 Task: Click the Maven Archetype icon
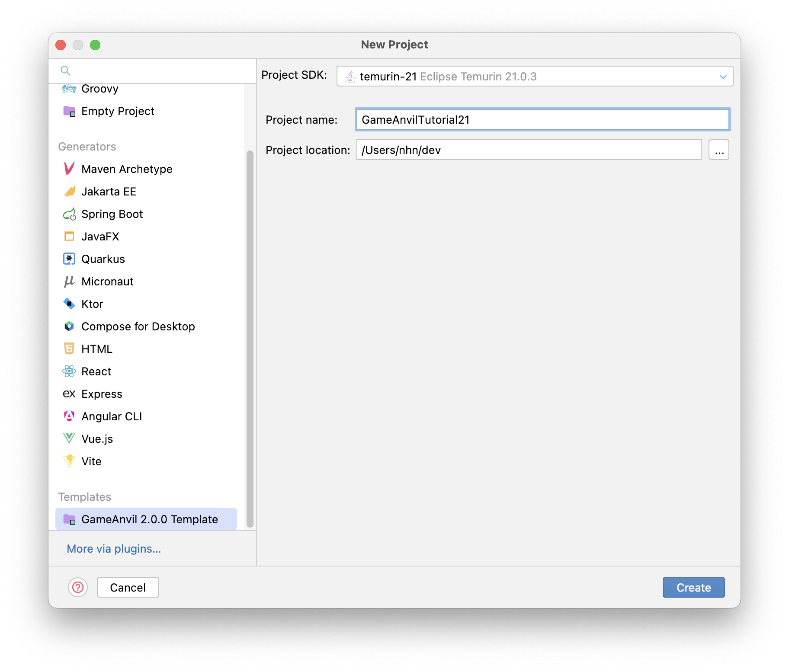[x=69, y=169]
